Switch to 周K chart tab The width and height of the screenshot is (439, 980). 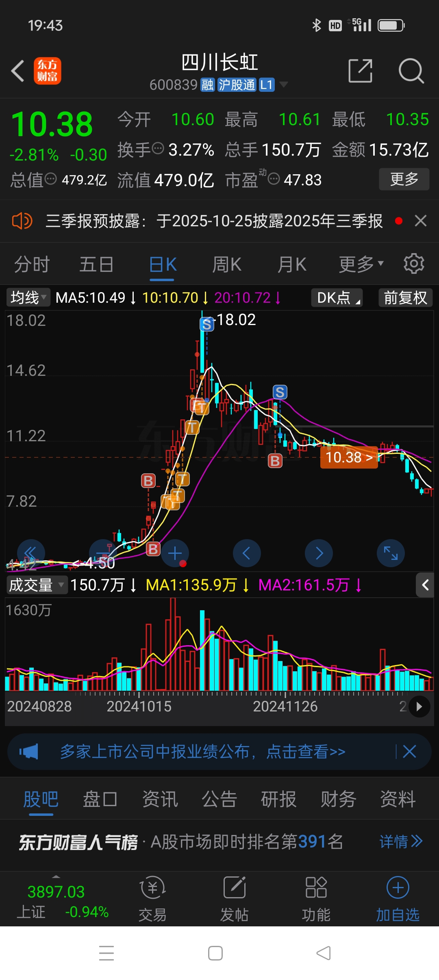[227, 264]
